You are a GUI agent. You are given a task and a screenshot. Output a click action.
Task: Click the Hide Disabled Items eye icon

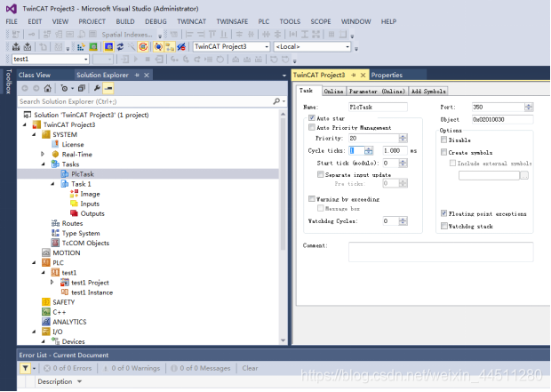181,47
